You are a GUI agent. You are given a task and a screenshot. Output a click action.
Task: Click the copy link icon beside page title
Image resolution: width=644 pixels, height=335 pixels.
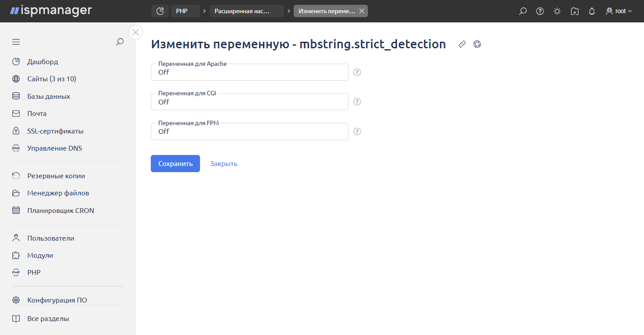tap(462, 44)
